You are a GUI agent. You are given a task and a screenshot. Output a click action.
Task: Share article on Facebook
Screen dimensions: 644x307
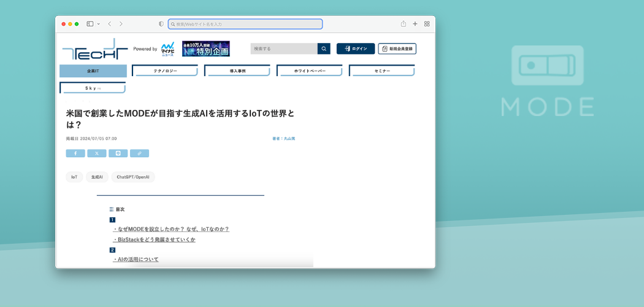coord(75,153)
